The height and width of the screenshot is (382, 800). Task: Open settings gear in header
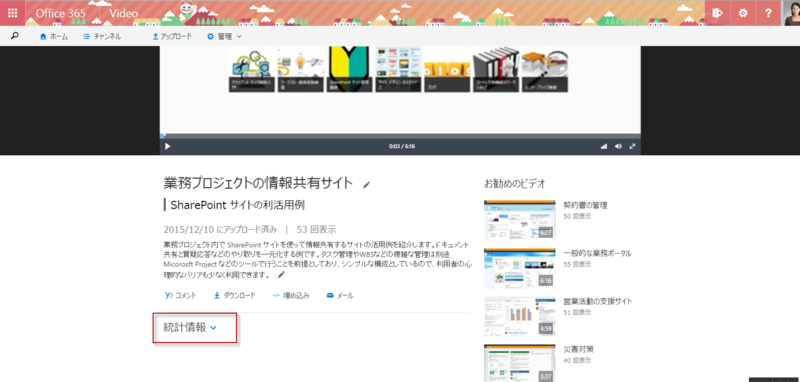(743, 13)
